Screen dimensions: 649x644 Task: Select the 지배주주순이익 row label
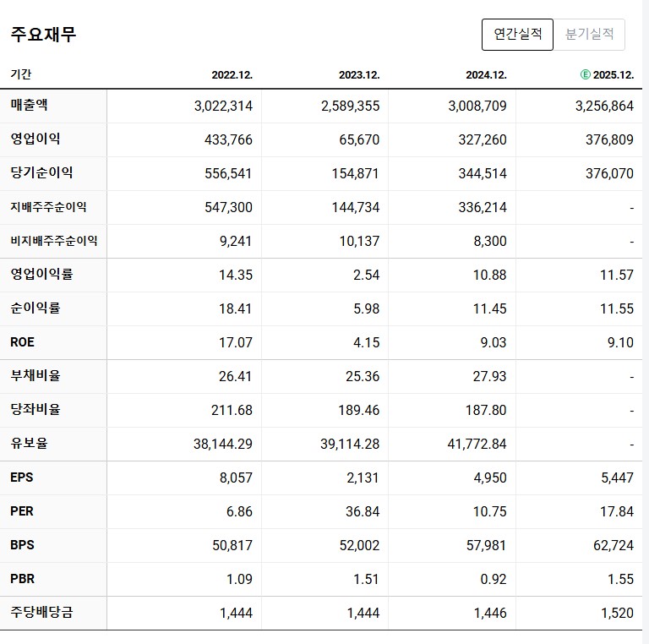48,206
